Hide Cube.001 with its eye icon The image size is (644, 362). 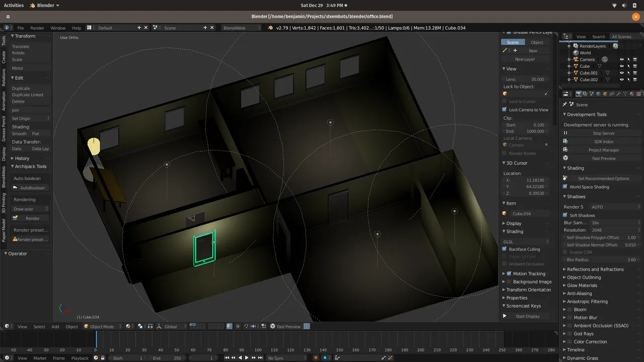tap(621, 73)
